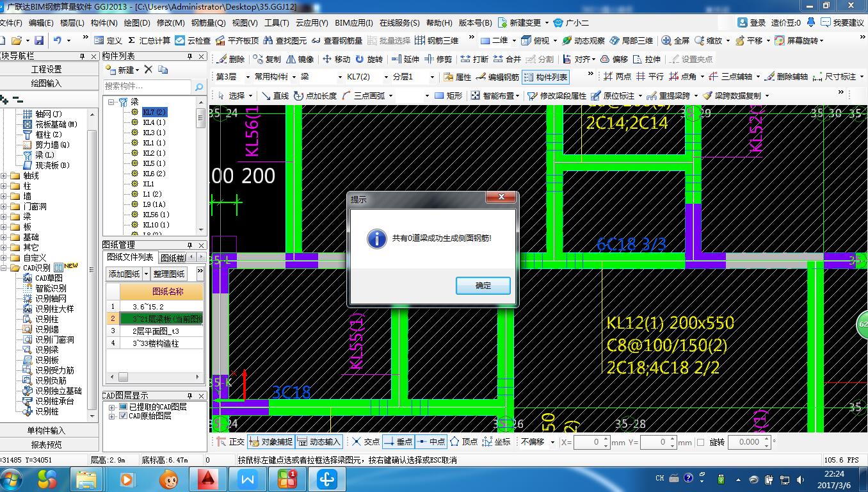868x492 pixels.
Task: Click the 打断 break tool
Action: (474, 59)
